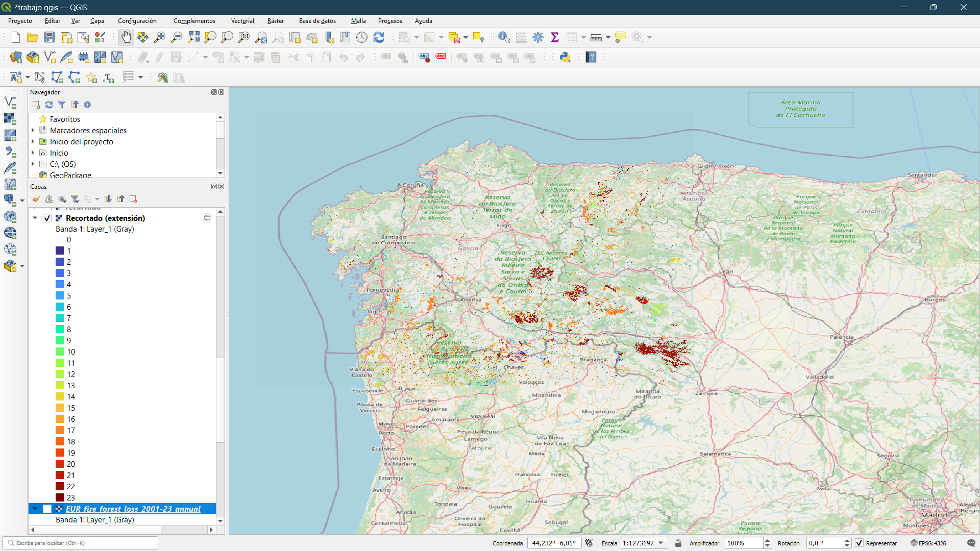Click the Zoom In magnifier tool
This screenshot has height=551, width=980.
(x=160, y=37)
